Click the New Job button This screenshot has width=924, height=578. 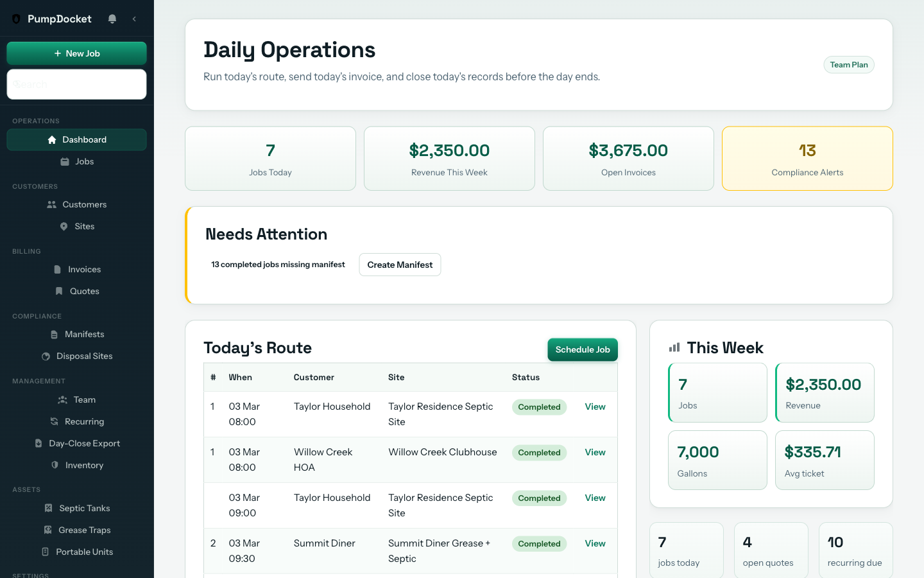[76, 53]
